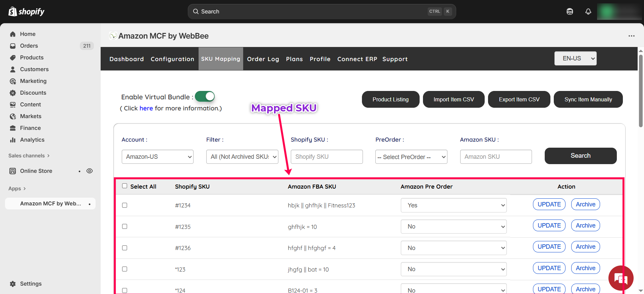Go to the Configuration tab
Screen dimensions: 644x294
(x=172, y=59)
